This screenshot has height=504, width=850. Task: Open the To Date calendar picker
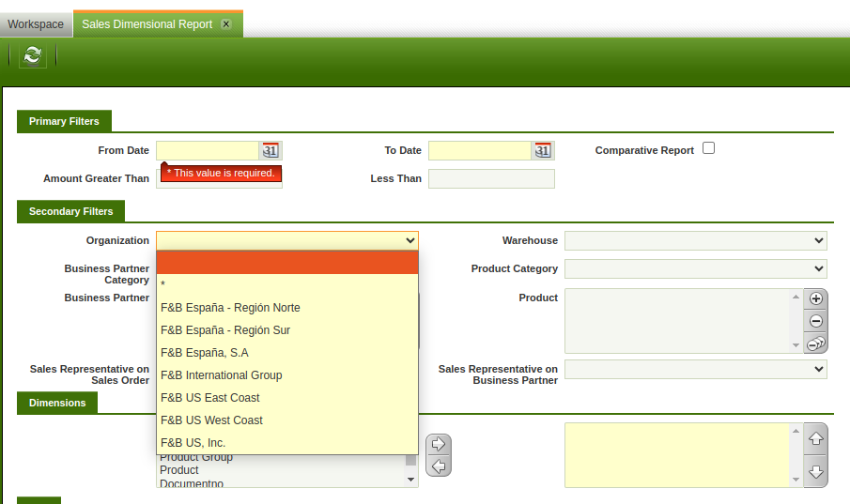(x=543, y=150)
